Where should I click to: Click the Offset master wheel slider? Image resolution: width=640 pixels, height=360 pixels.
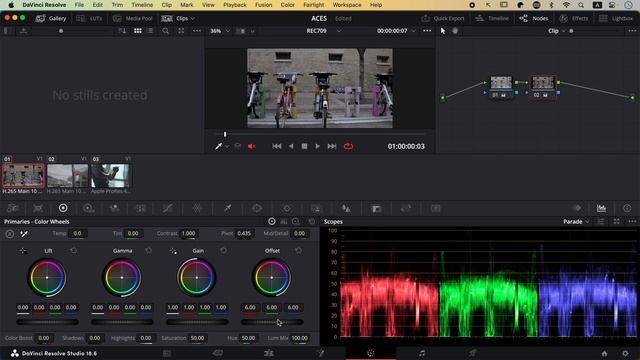272,322
